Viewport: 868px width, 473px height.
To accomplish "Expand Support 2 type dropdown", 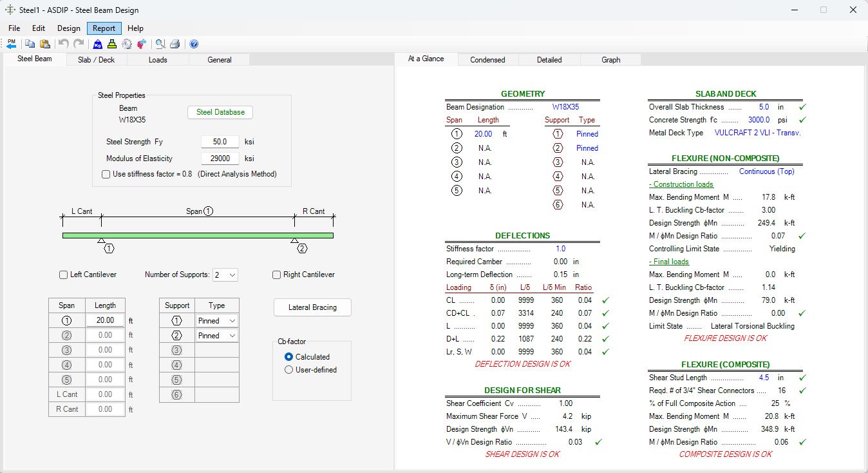I will (217, 335).
